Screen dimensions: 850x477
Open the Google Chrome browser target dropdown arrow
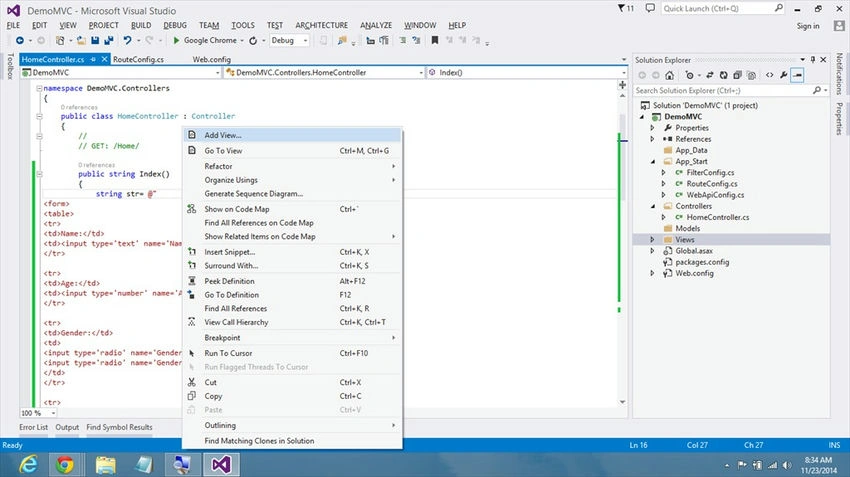pos(242,41)
